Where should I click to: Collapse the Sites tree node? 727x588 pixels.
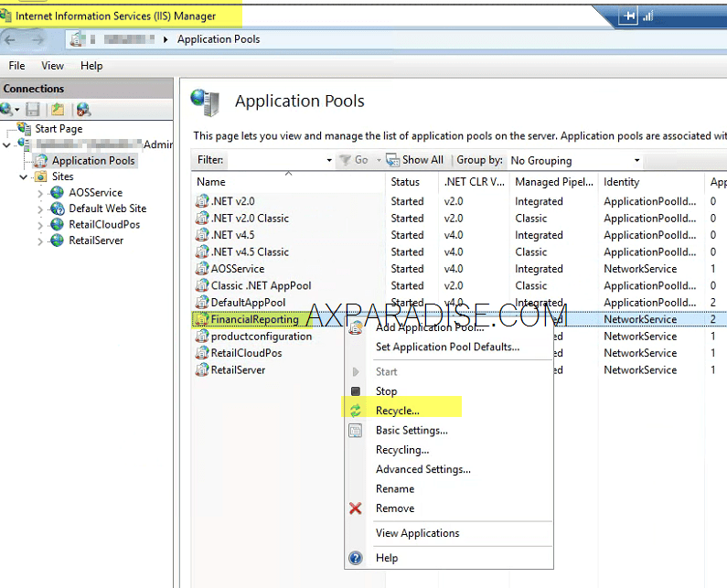[x=24, y=176]
